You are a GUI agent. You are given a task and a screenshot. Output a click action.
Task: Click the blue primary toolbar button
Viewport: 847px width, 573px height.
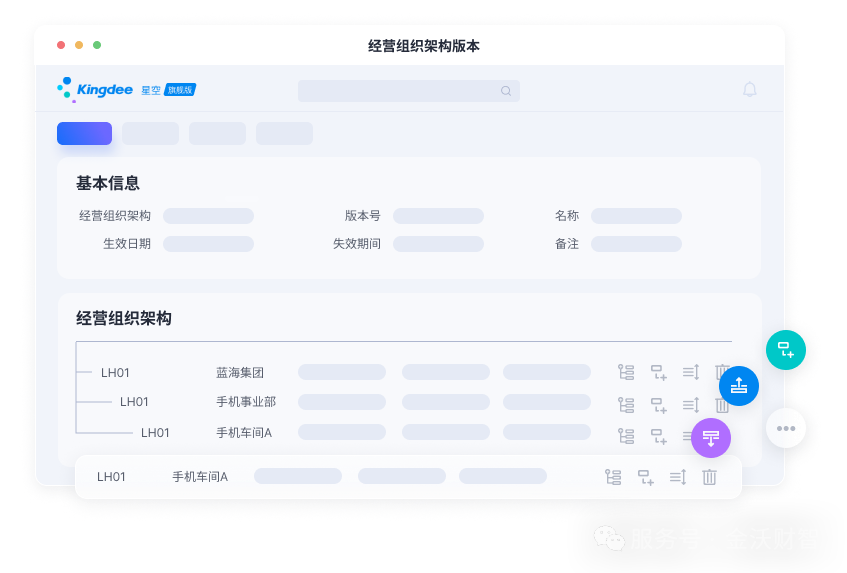tap(84, 133)
